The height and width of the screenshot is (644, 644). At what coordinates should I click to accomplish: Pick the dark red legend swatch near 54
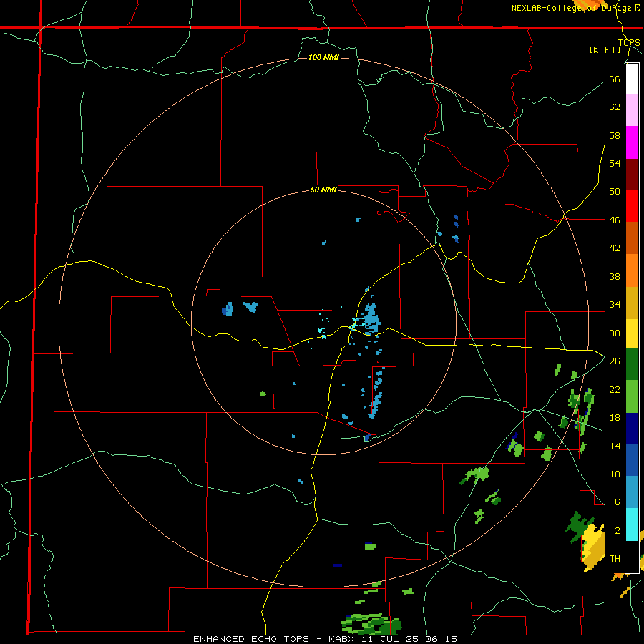click(x=632, y=174)
